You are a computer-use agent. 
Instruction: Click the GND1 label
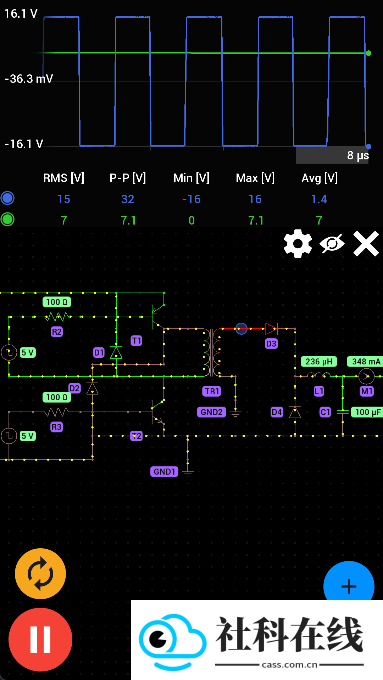coord(164,472)
